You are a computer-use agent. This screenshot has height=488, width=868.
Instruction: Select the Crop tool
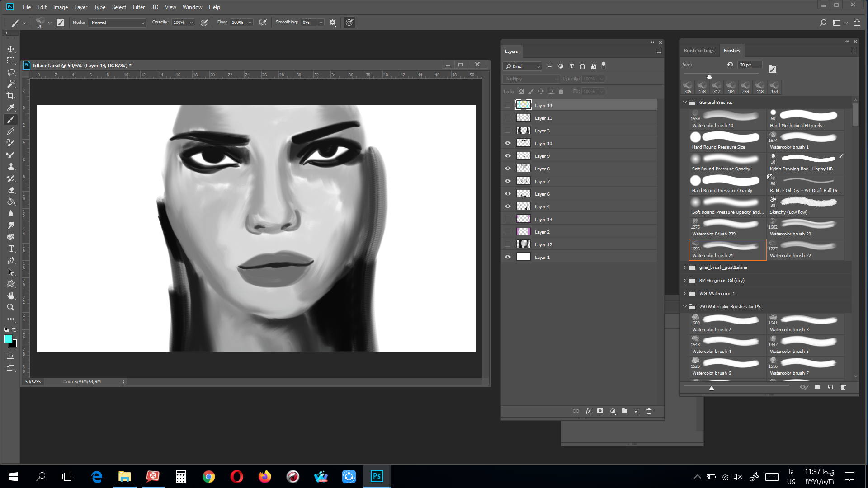pos(11,96)
